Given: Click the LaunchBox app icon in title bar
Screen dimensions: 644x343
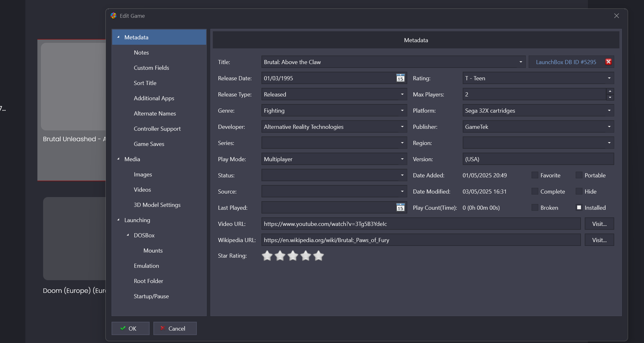Looking at the screenshot, I should 113,16.
